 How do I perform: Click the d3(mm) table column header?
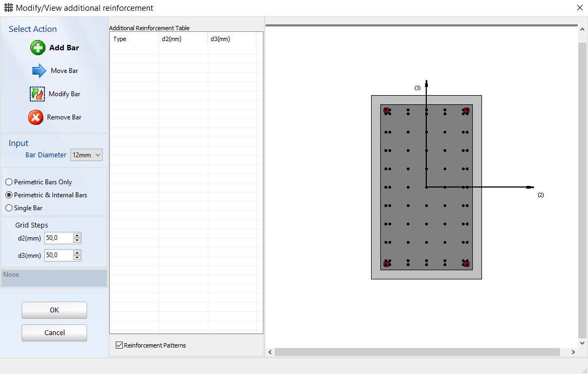232,39
